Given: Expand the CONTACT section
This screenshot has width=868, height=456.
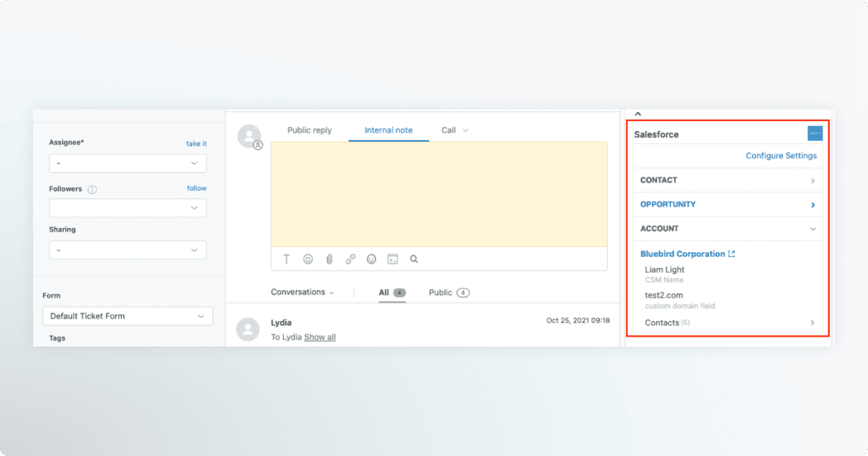Looking at the screenshot, I should click(727, 180).
